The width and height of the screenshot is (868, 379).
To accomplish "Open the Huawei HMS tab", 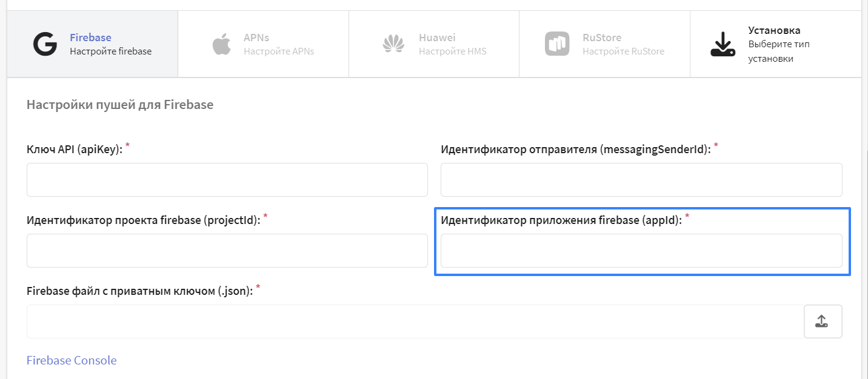I will [434, 44].
